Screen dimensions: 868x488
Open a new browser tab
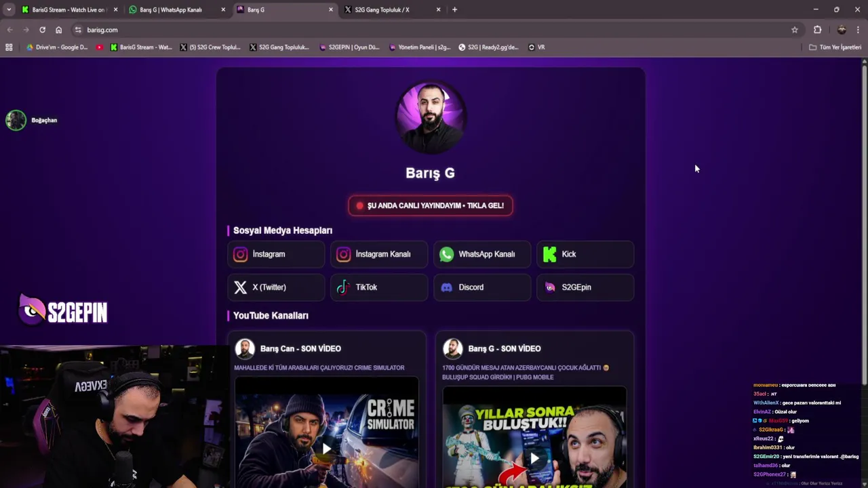coord(454,9)
